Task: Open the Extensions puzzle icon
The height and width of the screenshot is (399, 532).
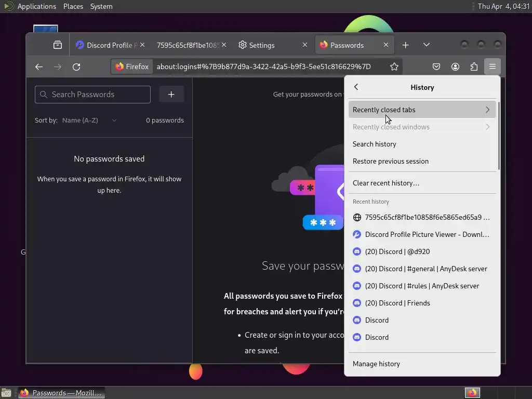Action: click(474, 67)
